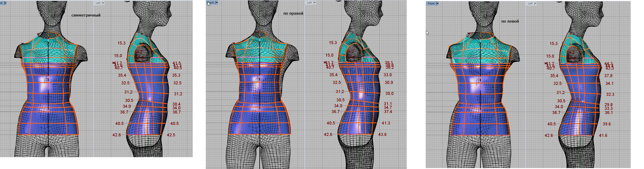644x169 pixels.
Task: Click the measurement value 30.9
Action: coord(389,82)
